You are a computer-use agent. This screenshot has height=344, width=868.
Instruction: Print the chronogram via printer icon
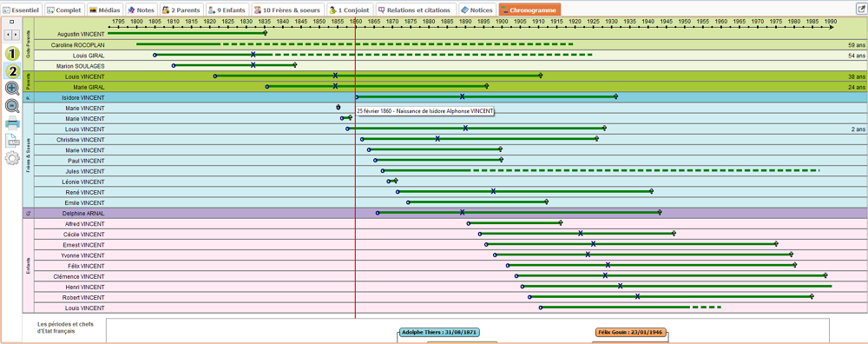tap(12, 123)
